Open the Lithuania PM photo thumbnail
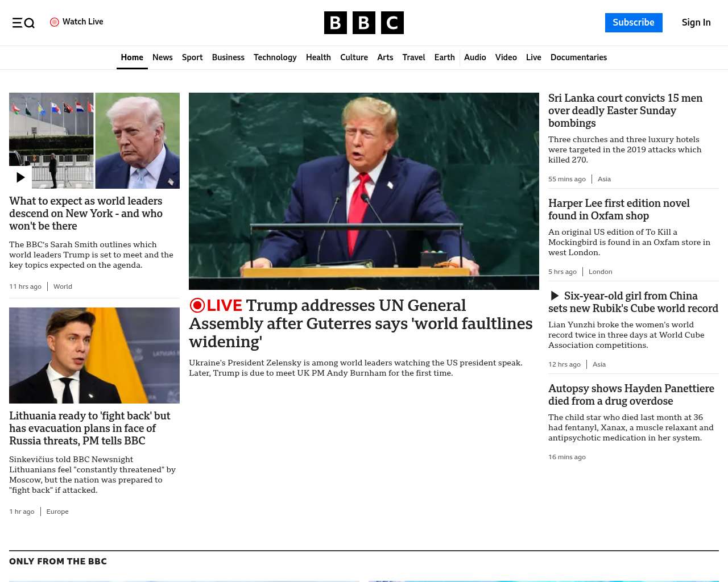Image resolution: width=728 pixels, height=582 pixels. 94,355
